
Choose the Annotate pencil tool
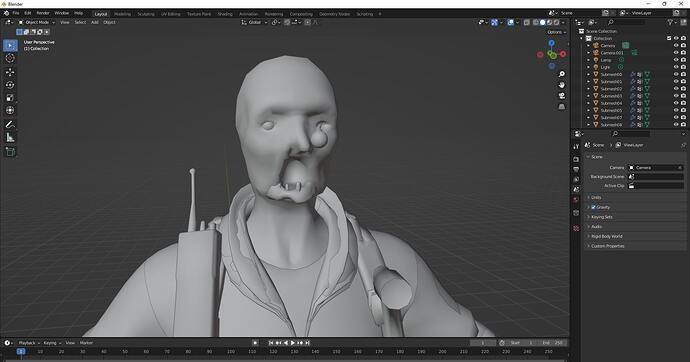click(10, 125)
